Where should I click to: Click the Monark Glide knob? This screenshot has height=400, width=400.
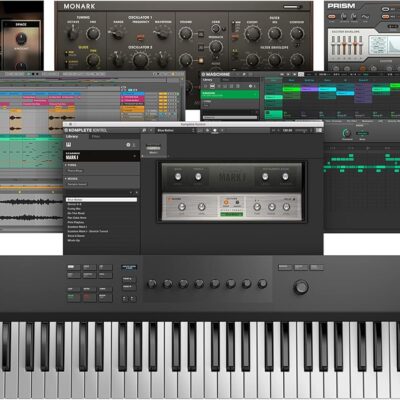(x=93, y=60)
